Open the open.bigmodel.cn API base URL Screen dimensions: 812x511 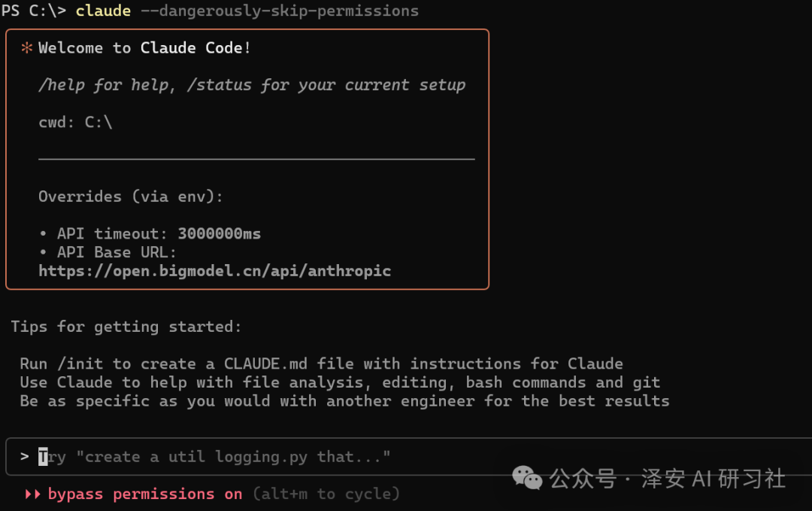coord(215,271)
